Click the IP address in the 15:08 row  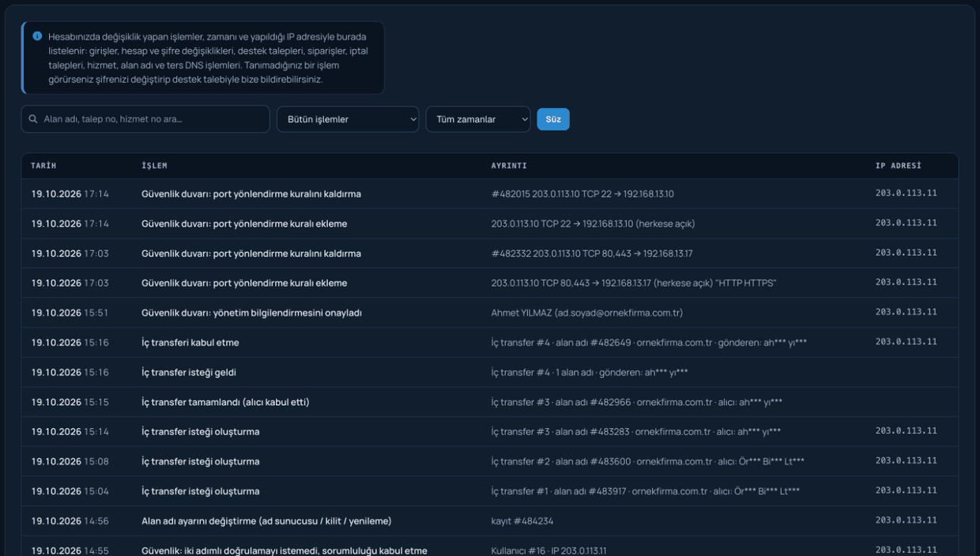(x=906, y=460)
